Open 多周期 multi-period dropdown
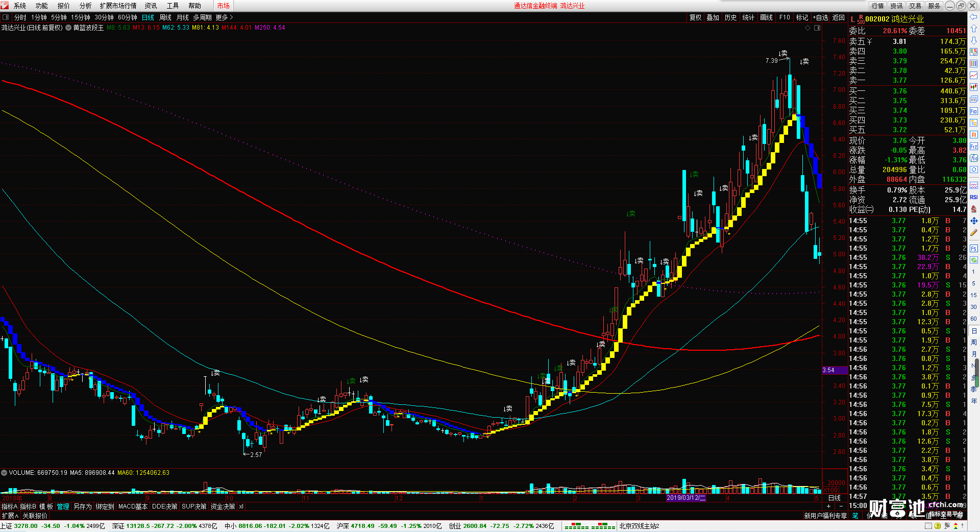 point(202,17)
